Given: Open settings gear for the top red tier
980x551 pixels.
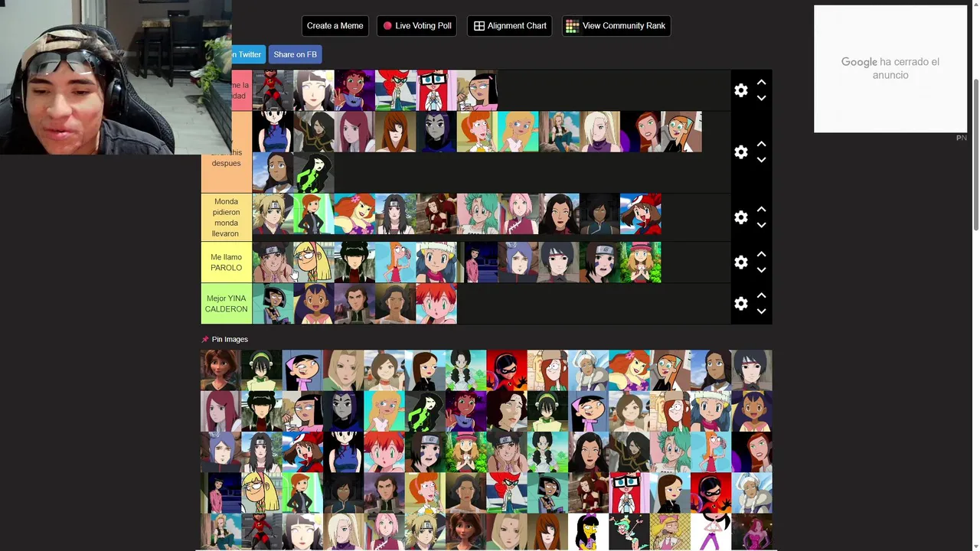Looking at the screenshot, I should (740, 90).
